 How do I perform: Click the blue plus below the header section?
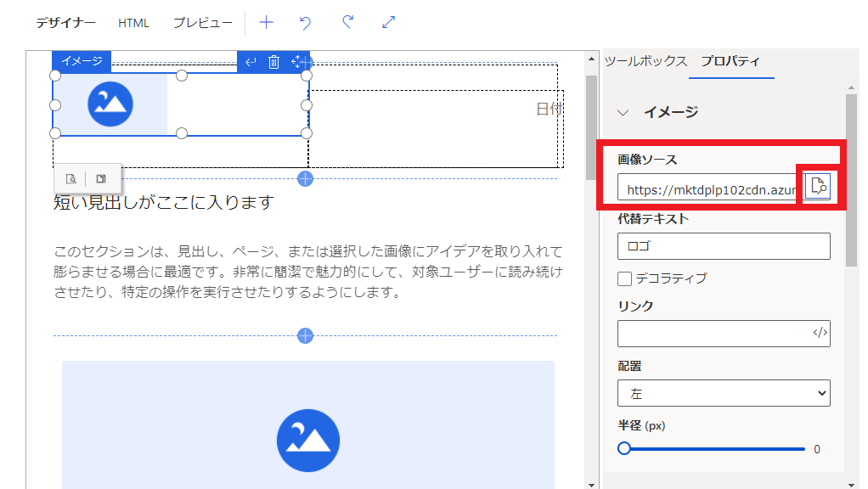[306, 178]
